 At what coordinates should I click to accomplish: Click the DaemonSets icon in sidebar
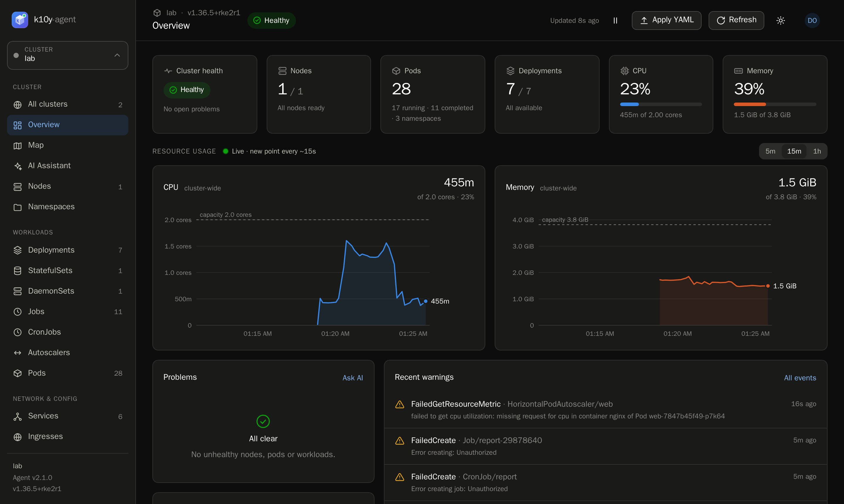coord(18,291)
